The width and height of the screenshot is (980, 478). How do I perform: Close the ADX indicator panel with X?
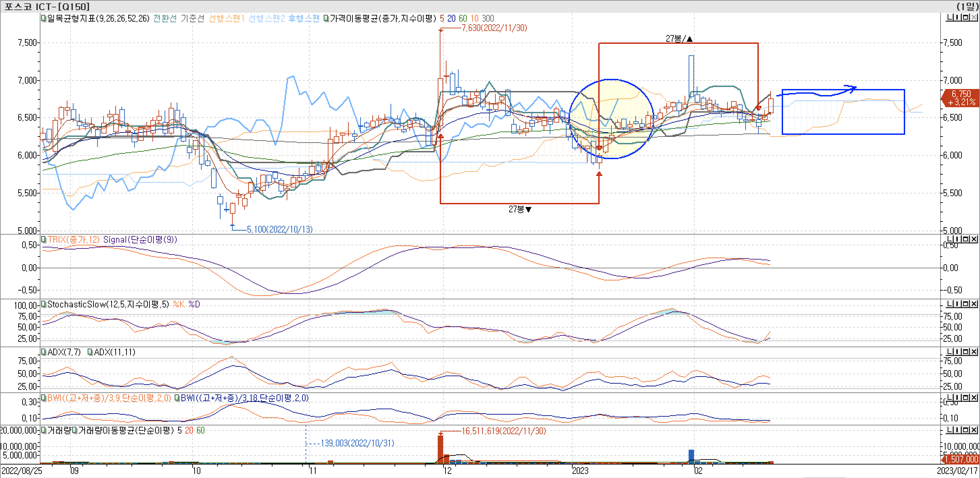click(x=974, y=351)
